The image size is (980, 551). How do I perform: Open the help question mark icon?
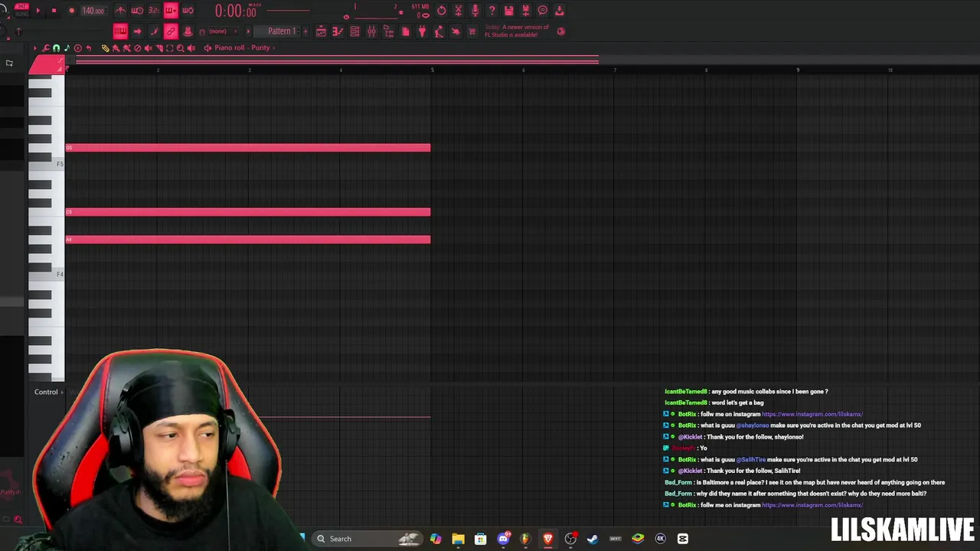pos(492,11)
